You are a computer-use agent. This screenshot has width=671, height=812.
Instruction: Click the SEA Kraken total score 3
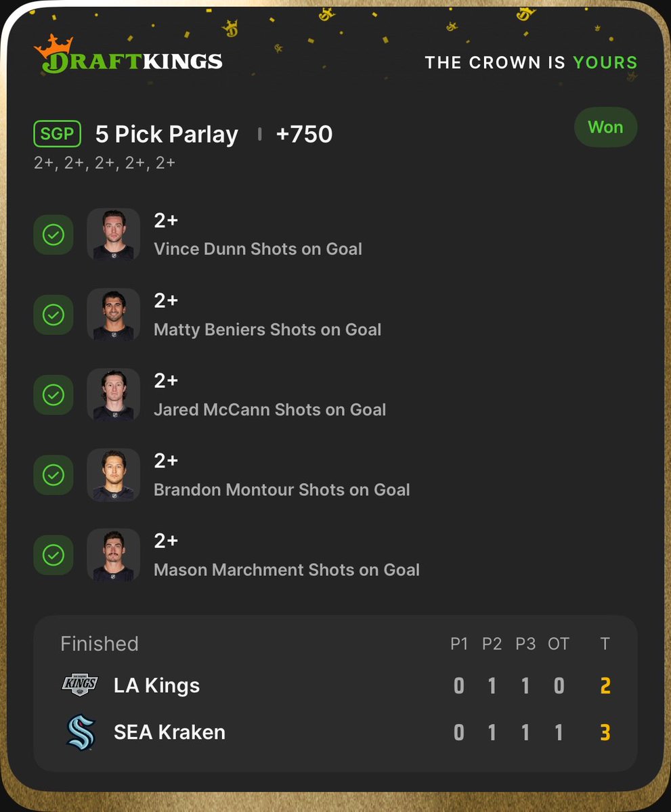pos(605,732)
